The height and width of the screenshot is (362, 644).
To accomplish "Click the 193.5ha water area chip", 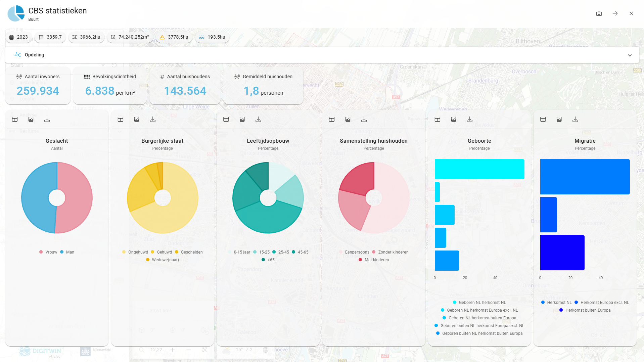I will tap(212, 37).
